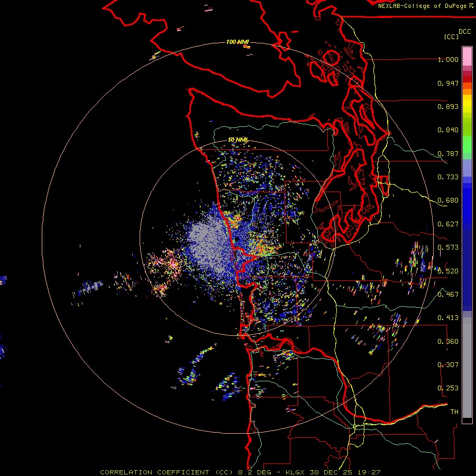
Task: Click the 0.253 legend label
Action: (x=448, y=388)
